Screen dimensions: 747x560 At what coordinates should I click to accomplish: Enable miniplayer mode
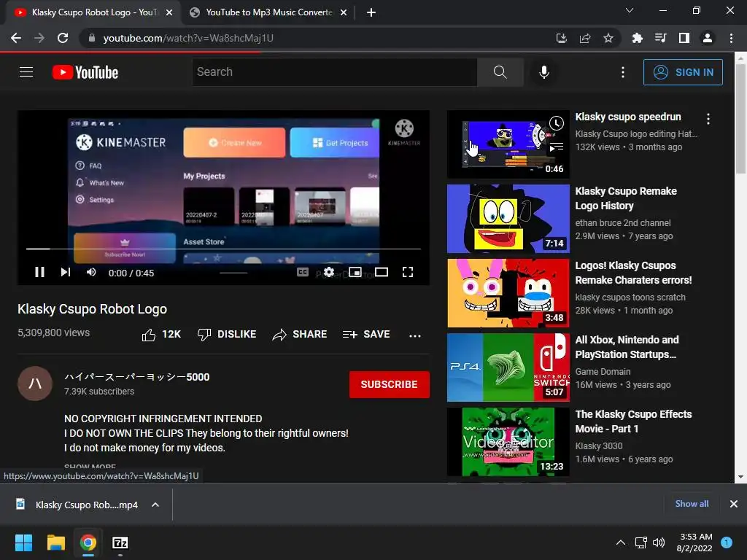point(355,272)
